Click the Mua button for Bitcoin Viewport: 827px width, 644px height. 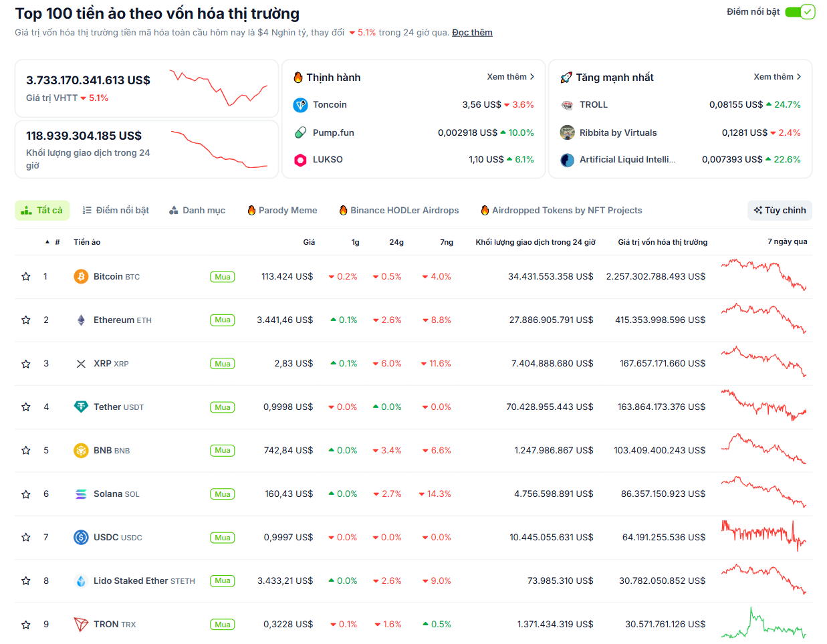tap(222, 276)
